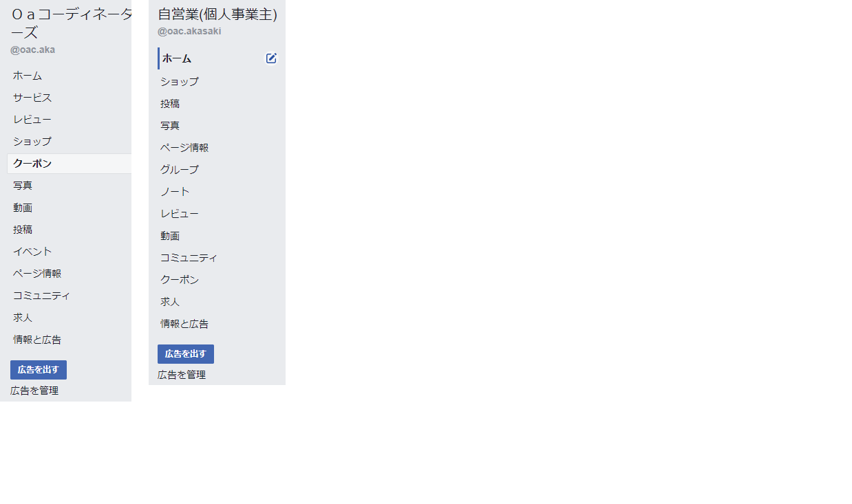Click the left panel's 広告を出す button
The width and height of the screenshot is (852, 504).
pos(39,370)
